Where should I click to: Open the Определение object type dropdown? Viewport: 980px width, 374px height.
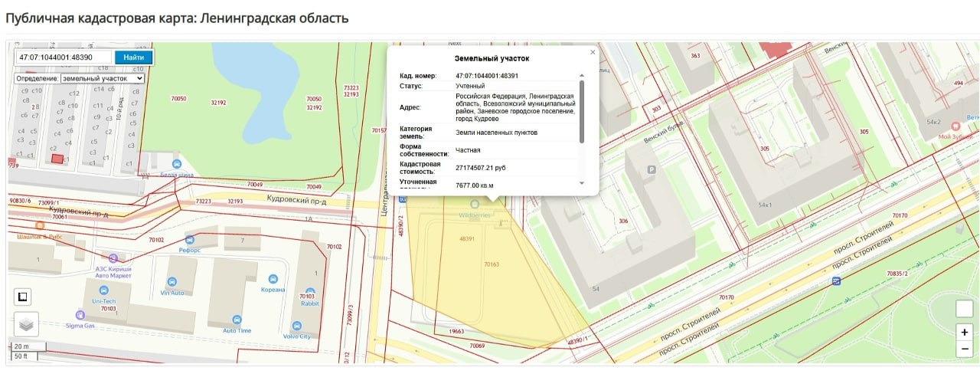(x=102, y=78)
